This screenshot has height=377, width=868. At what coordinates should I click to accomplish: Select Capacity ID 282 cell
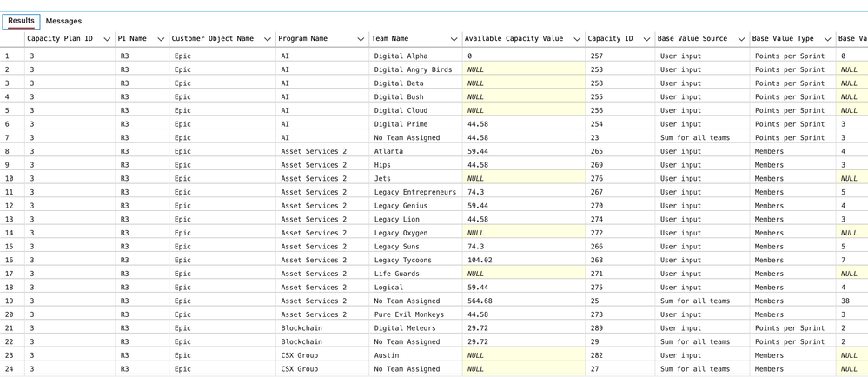point(620,355)
